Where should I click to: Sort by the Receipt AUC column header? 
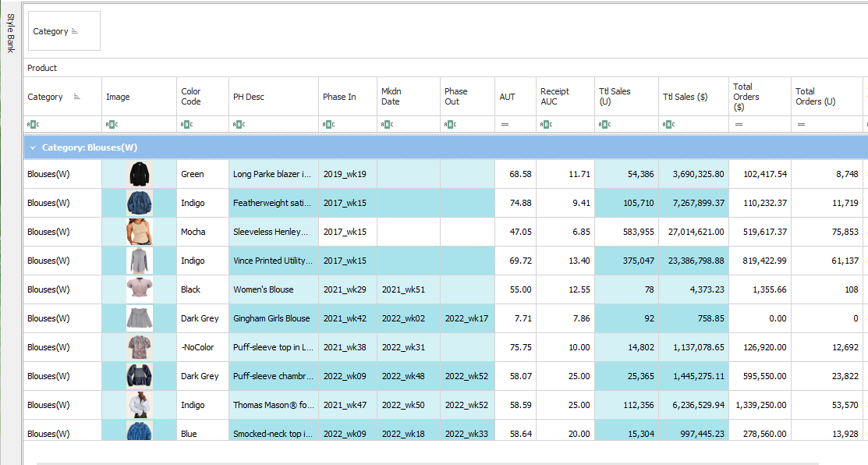(x=554, y=97)
